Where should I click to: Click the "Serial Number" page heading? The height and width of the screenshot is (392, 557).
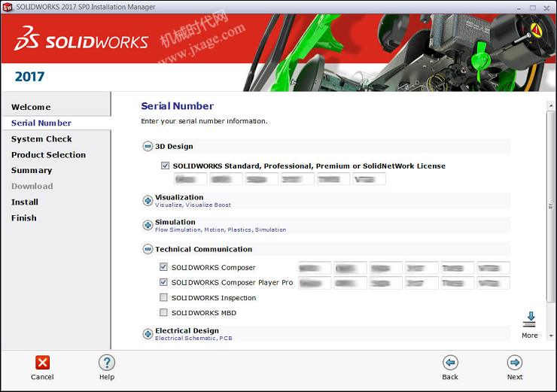[x=177, y=106]
